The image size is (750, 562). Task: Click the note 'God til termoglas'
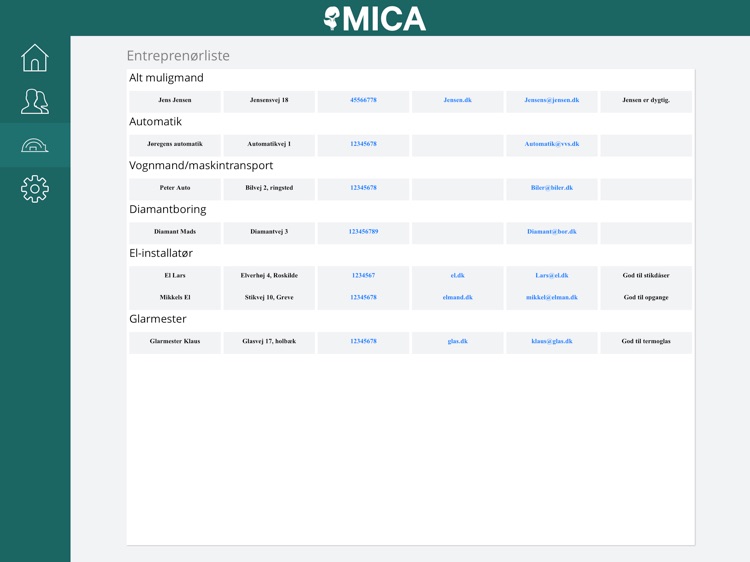(646, 341)
